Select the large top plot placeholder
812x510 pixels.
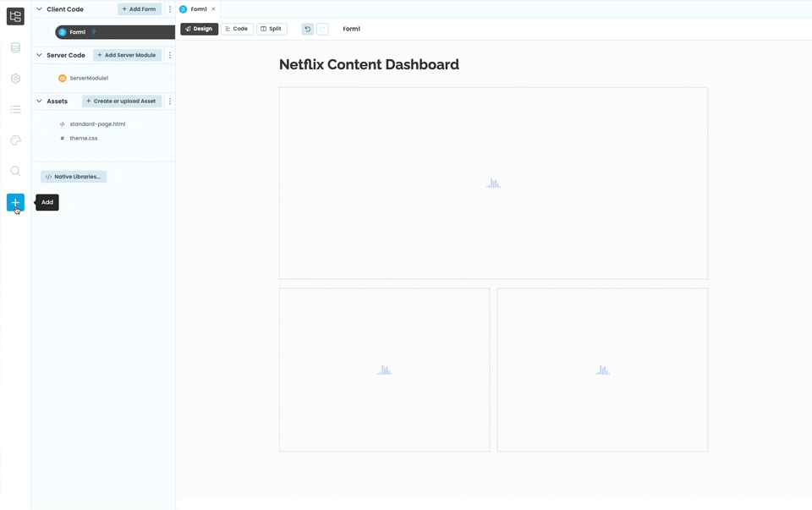[493, 184]
